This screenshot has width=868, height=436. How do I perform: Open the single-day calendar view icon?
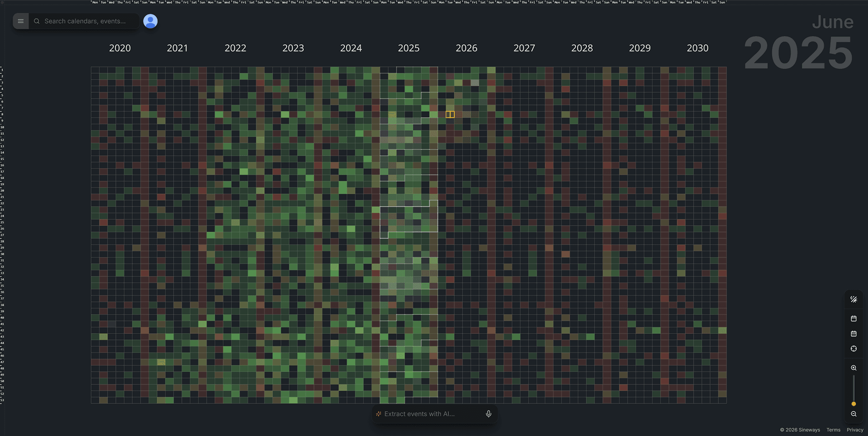[x=854, y=318]
